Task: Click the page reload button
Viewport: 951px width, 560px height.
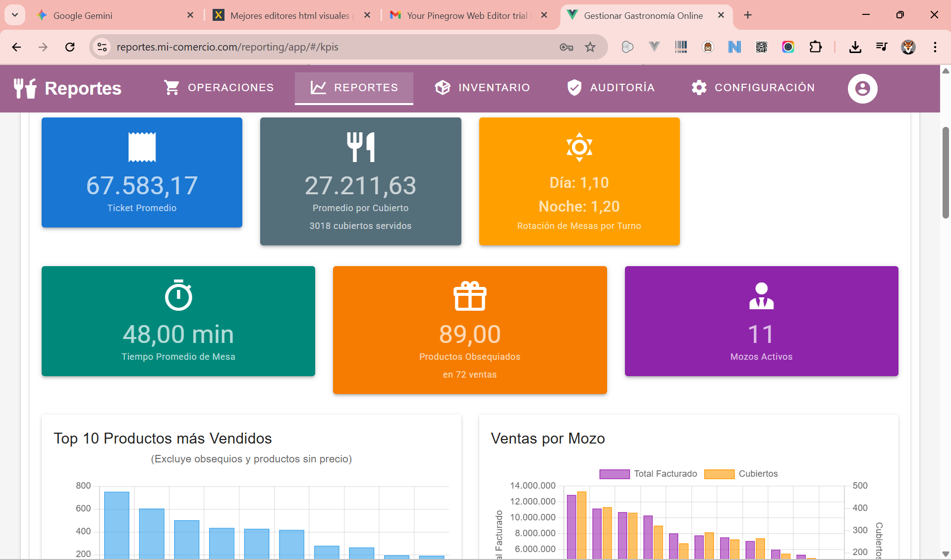Action: pos(70,47)
